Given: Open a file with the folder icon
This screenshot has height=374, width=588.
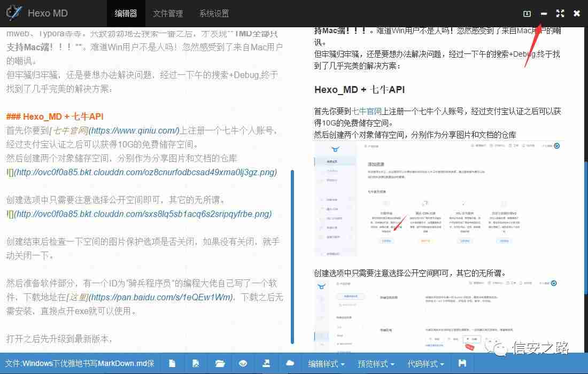Looking at the screenshot, I should [x=220, y=363].
